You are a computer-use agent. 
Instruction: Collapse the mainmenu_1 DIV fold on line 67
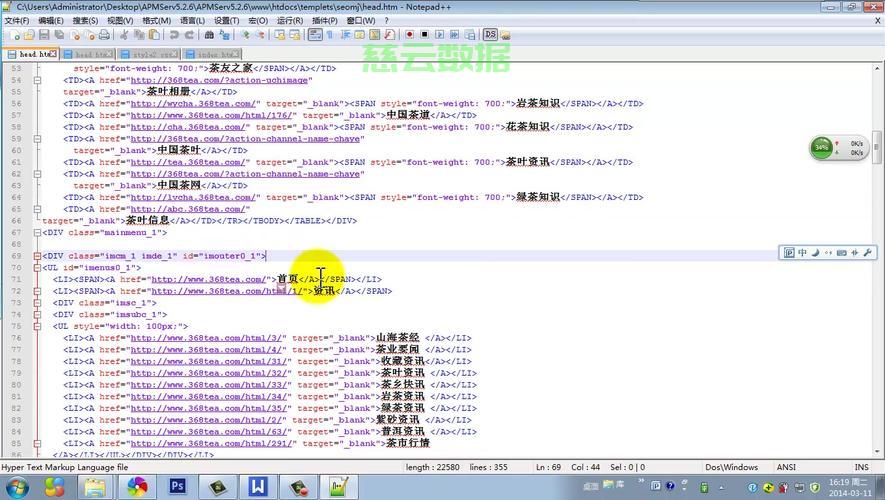pyautogui.click(x=37, y=233)
